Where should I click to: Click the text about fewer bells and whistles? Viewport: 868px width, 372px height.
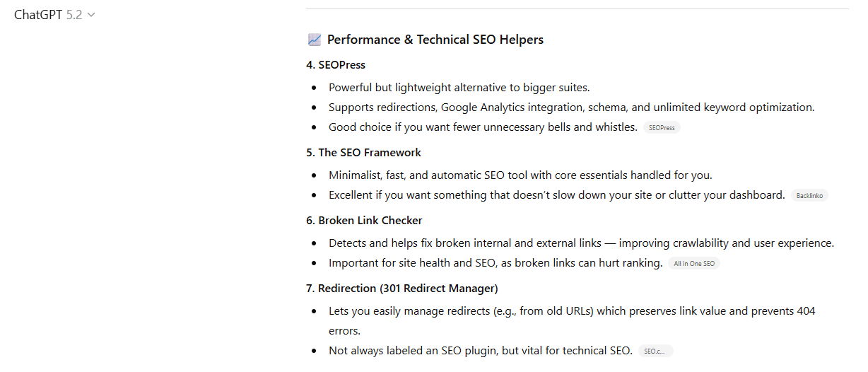483,127
